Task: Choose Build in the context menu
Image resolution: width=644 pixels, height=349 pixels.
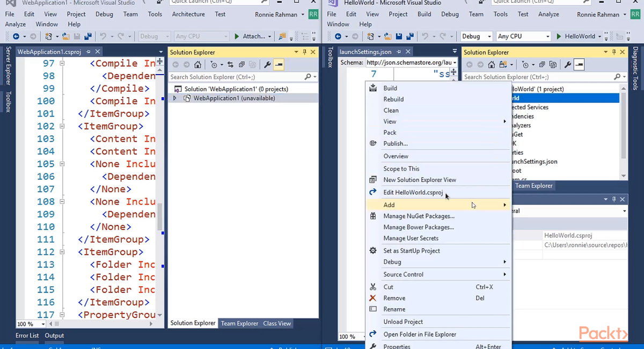Action: (437, 88)
